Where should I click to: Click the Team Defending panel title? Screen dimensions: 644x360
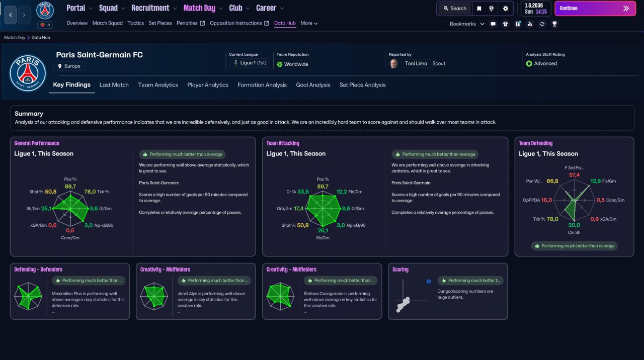tap(536, 143)
